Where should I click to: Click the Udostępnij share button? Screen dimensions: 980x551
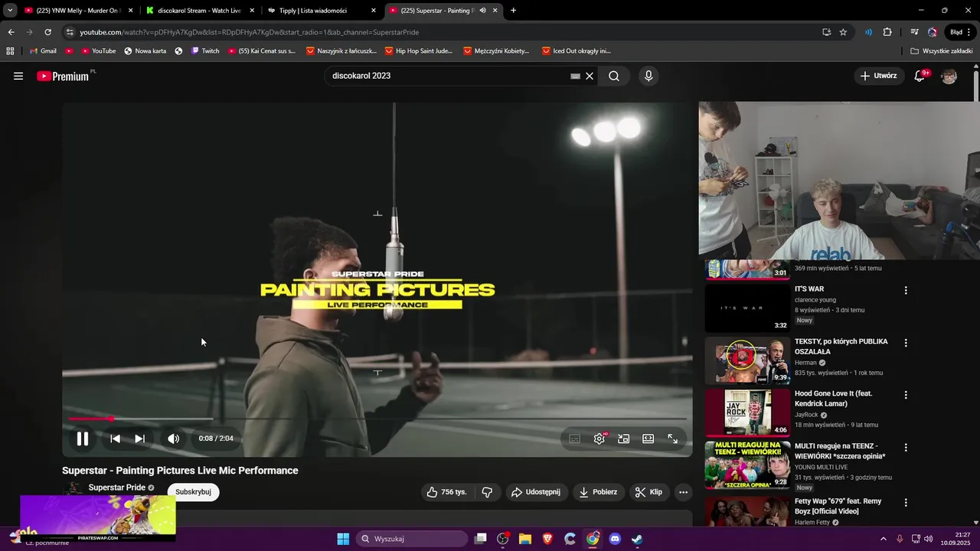[x=536, y=492]
